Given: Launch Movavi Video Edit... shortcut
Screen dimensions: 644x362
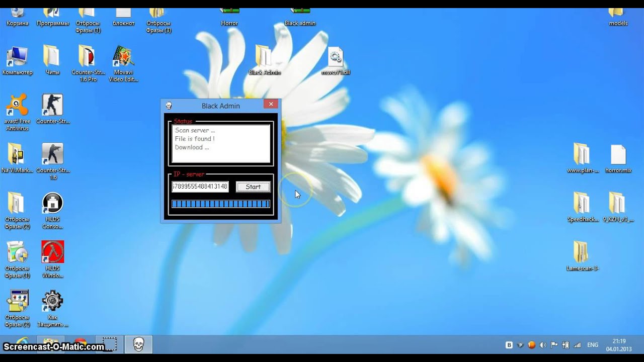Looking at the screenshot, I should [x=123, y=64].
